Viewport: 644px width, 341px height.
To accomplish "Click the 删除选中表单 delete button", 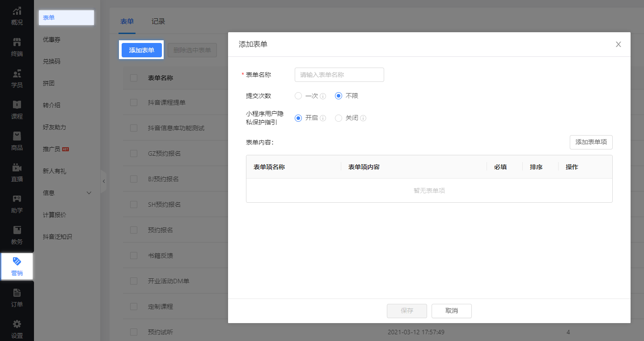I will coord(192,50).
